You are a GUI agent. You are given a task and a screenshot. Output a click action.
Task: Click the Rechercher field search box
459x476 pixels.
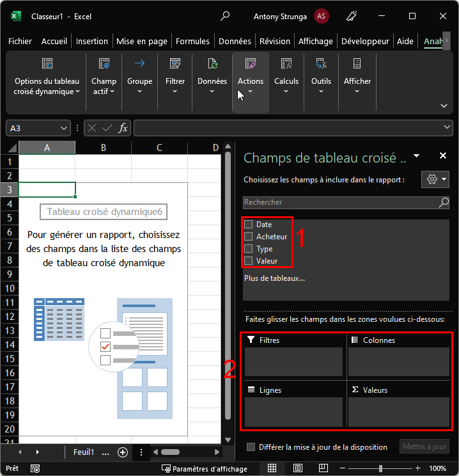[x=340, y=202]
